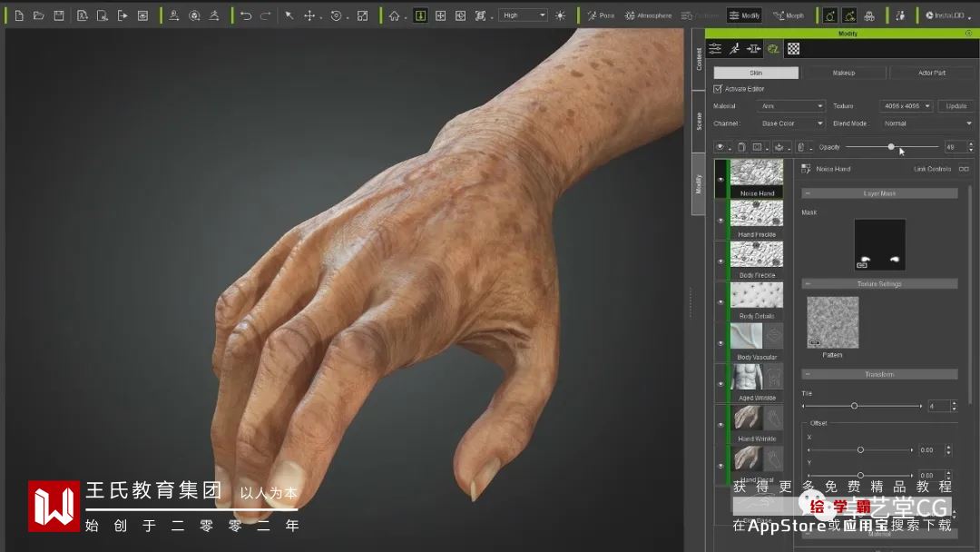
Task: Open the Scene side tab
Action: pyautogui.click(x=699, y=122)
